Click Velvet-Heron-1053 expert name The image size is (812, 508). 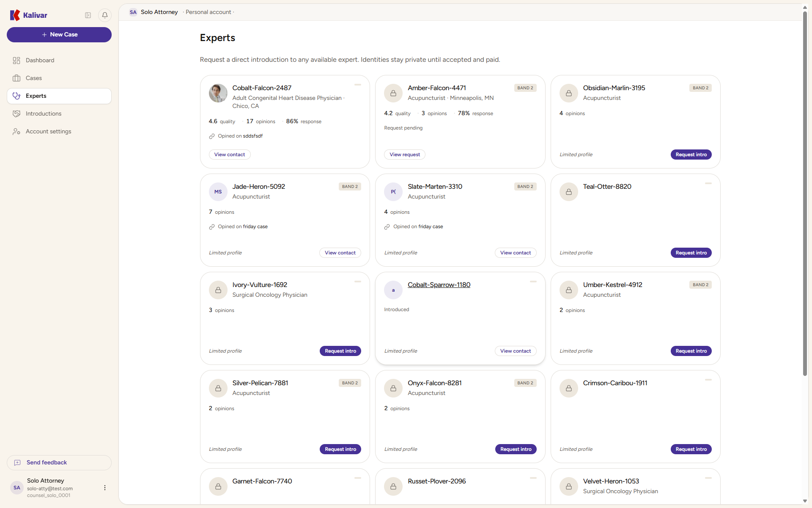point(611,481)
